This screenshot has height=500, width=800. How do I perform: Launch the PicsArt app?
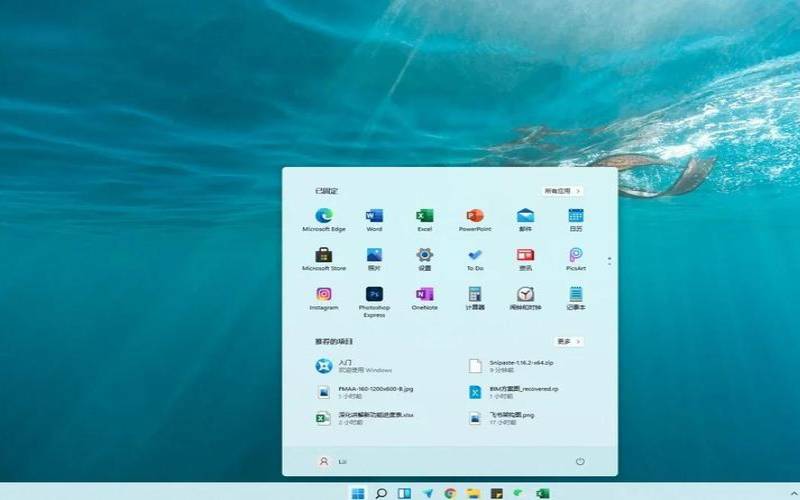(576, 259)
